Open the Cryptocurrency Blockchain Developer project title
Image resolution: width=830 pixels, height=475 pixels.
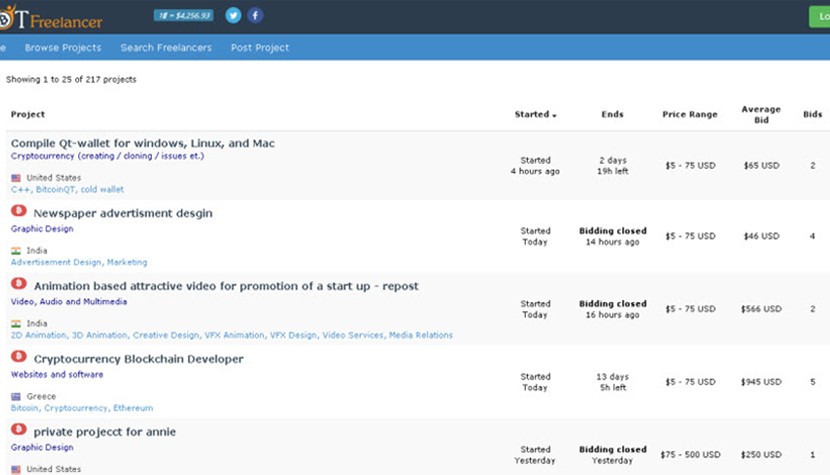point(138,359)
